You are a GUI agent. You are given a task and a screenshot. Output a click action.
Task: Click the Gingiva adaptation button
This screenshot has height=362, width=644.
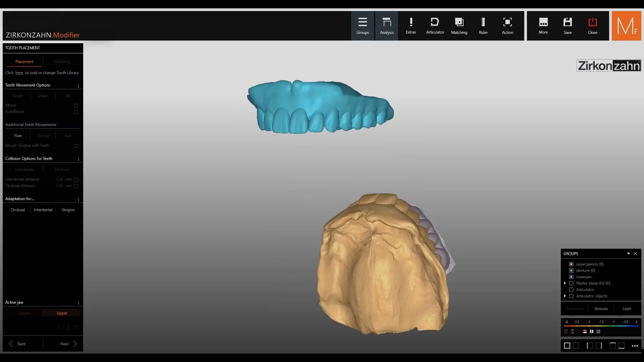click(x=68, y=210)
